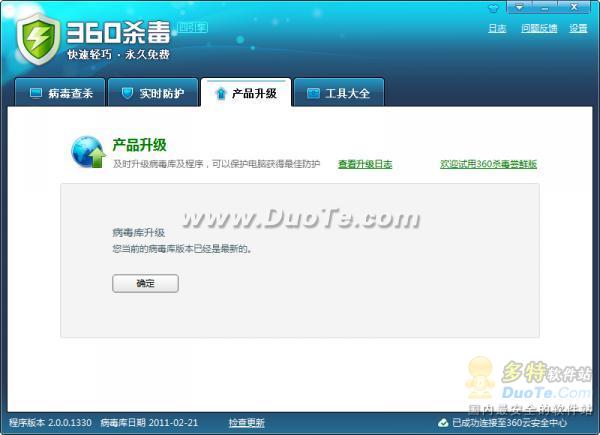Image resolution: width=600 pixels, height=435 pixels.
Task: Open the 日志 link at top right
Action: [x=497, y=28]
